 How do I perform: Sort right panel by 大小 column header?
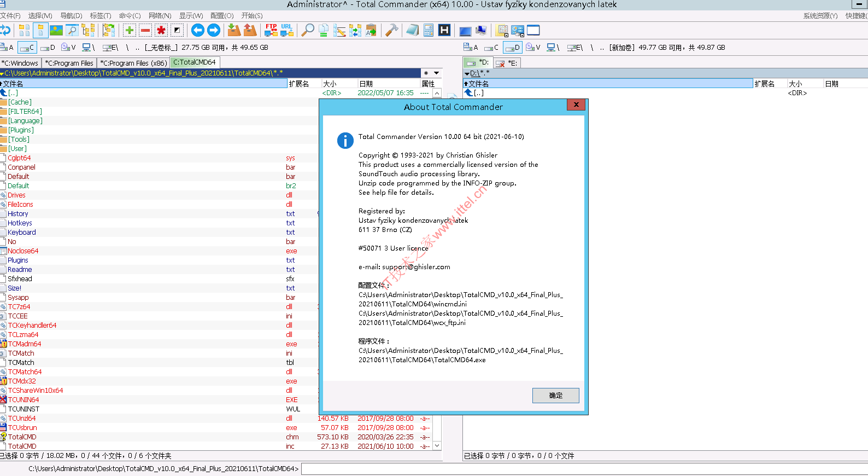[x=805, y=84]
